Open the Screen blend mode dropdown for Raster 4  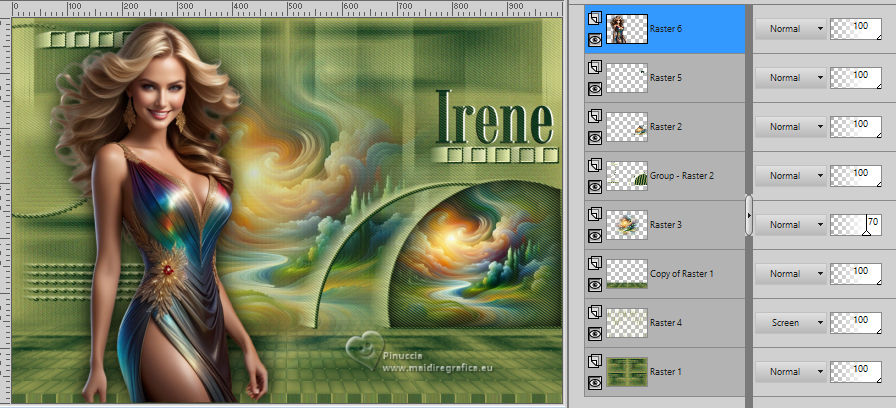coord(791,323)
